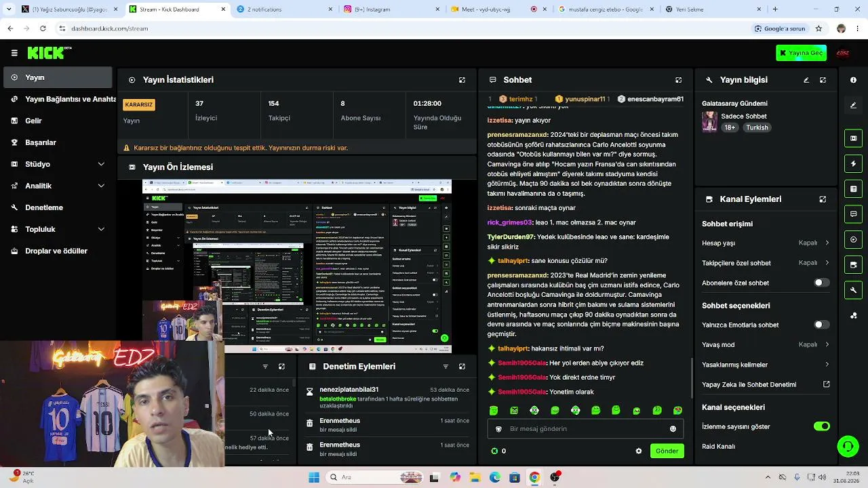Edit stream info with the pencil in Yayın bilgisi
Screen dimensions: 868x488
(806, 80)
